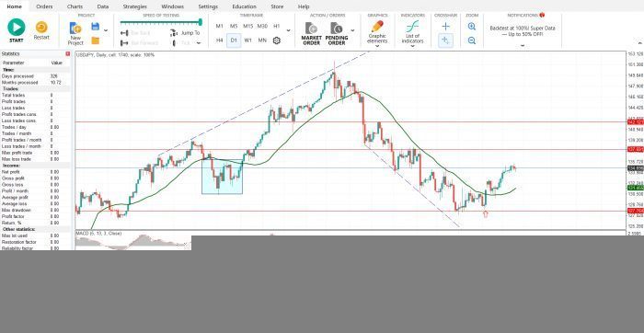The image size is (644, 333).
Task: Save project with the floppy disk icon
Action: pyautogui.click(x=96, y=27)
